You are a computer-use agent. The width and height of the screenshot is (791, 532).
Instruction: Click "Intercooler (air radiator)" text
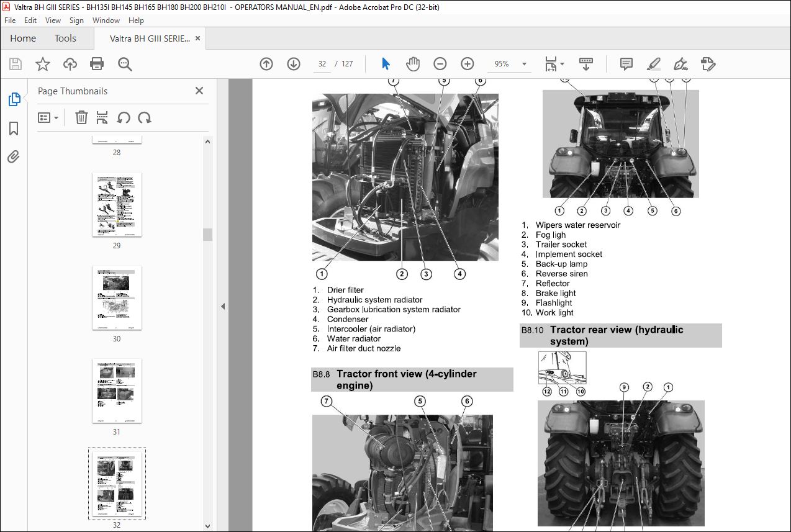[x=371, y=329]
